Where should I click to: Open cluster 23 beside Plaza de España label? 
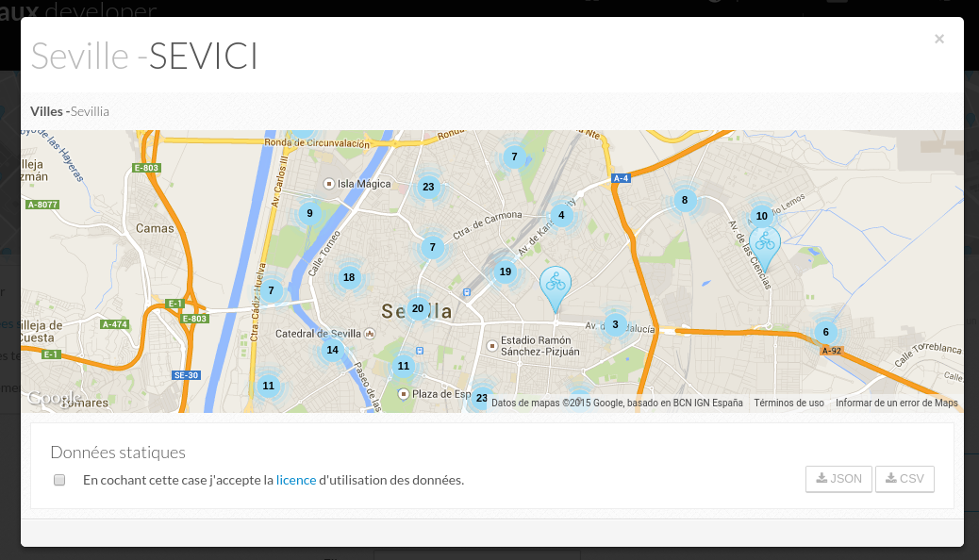pyautogui.click(x=481, y=398)
